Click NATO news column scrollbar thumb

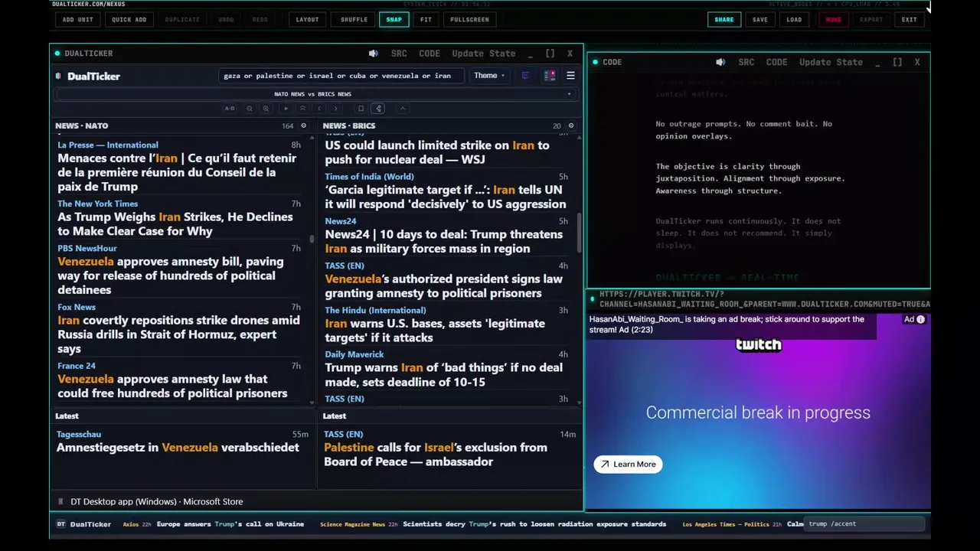coord(312,239)
